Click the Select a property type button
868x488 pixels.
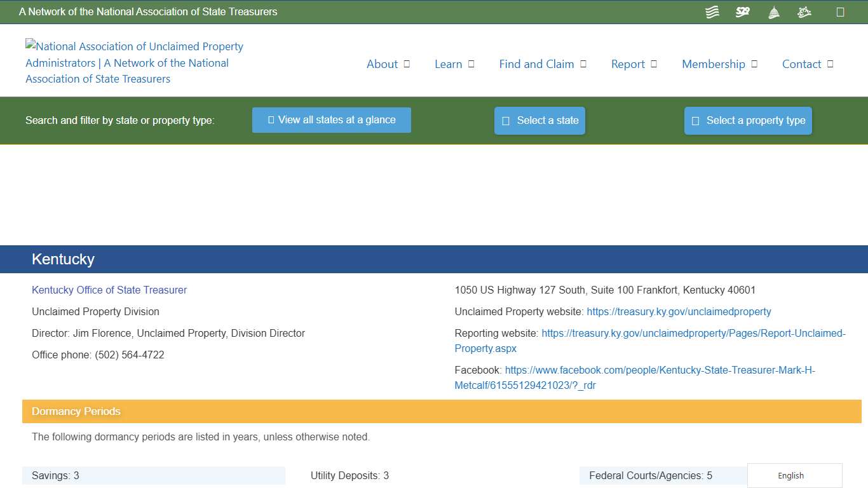tap(748, 120)
